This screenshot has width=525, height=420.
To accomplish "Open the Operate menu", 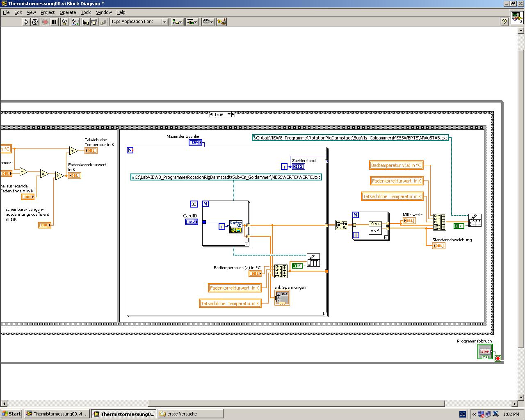I will pos(68,12).
